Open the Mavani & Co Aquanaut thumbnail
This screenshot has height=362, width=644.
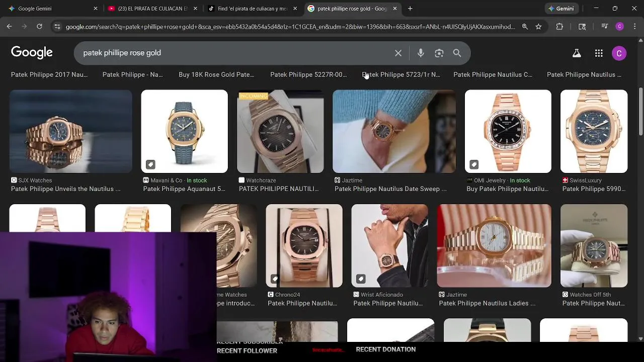pyautogui.click(x=185, y=131)
